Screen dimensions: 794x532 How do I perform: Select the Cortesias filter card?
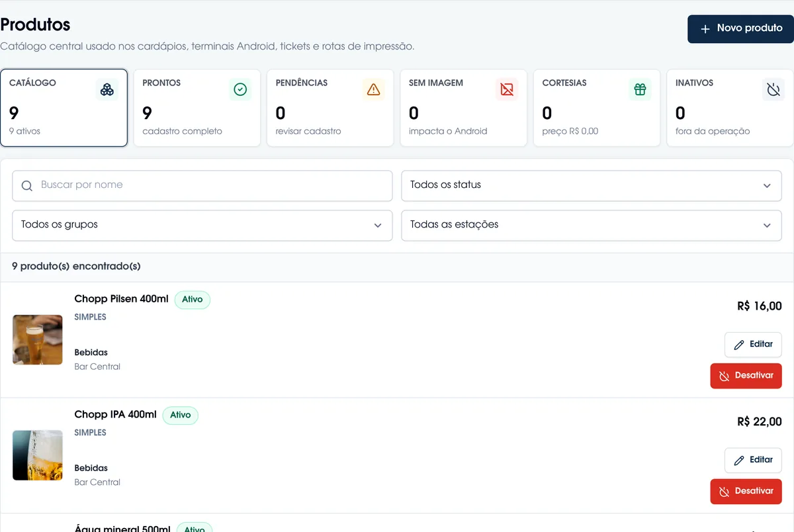597,108
